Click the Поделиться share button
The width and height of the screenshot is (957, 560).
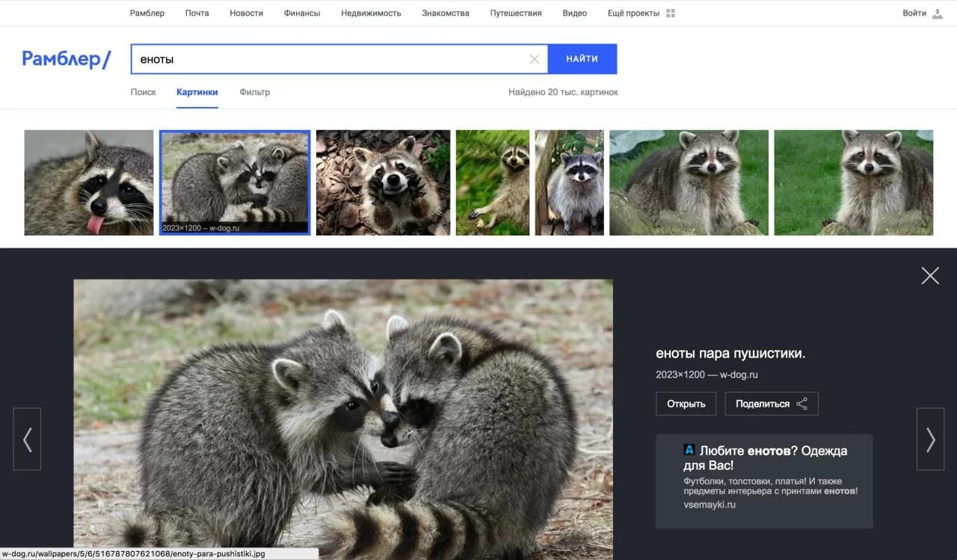click(772, 404)
